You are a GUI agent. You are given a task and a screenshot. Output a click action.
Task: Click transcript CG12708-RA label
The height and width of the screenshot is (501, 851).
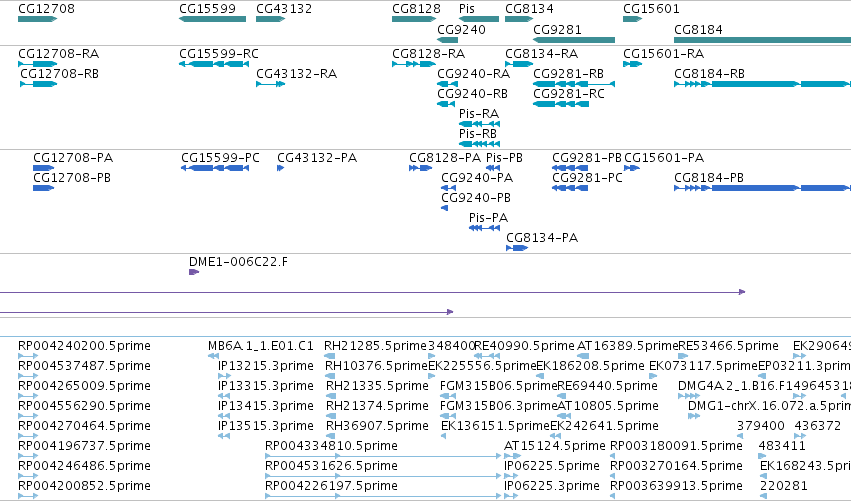(x=59, y=54)
